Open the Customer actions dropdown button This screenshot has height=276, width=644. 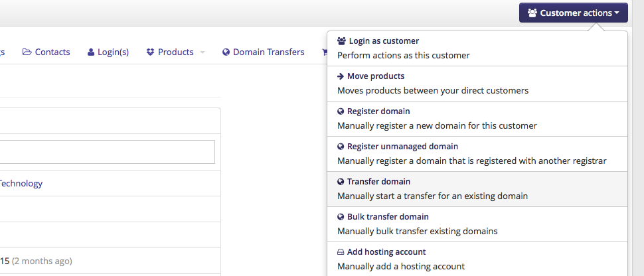[x=574, y=13]
